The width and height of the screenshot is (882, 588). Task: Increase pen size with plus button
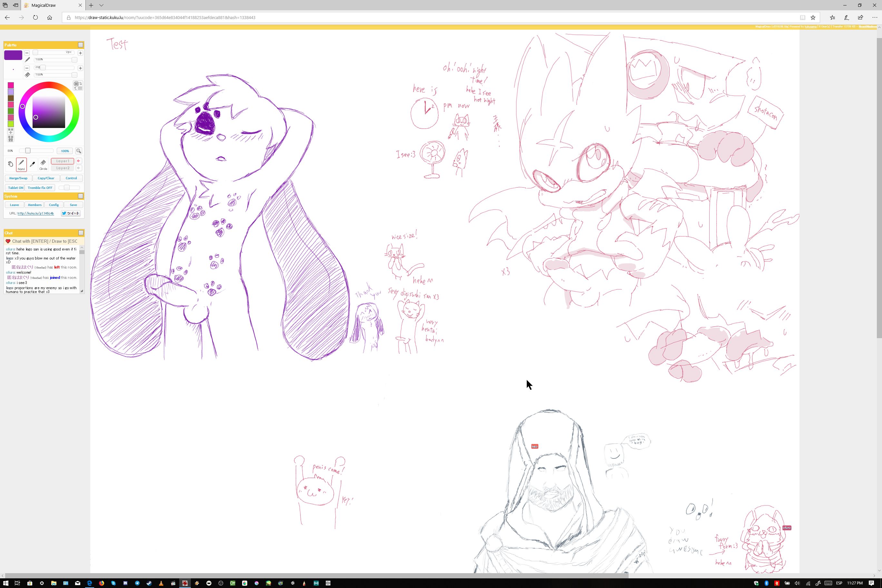click(x=80, y=53)
